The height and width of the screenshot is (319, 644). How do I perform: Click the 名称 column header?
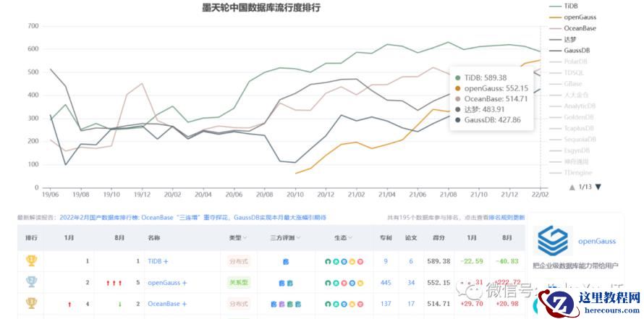click(x=154, y=238)
